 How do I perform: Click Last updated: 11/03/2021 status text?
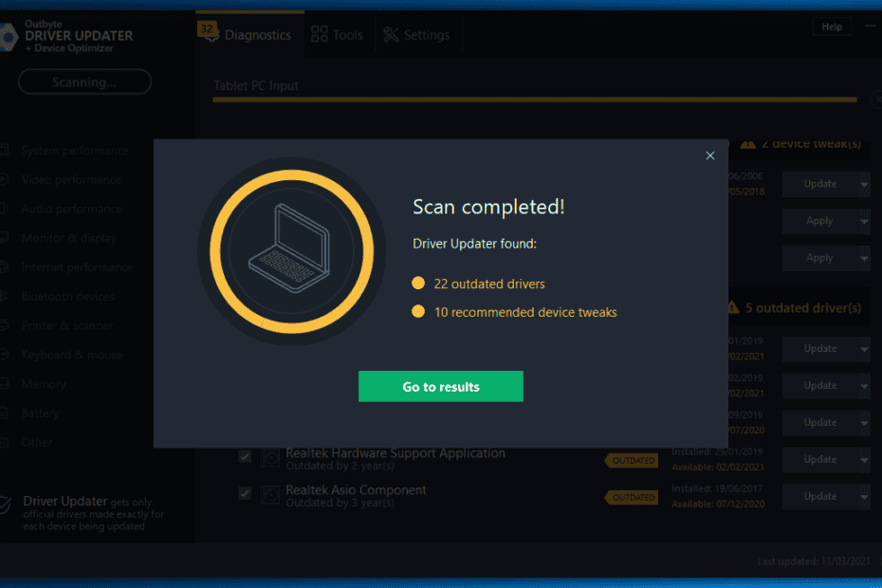[814, 561]
